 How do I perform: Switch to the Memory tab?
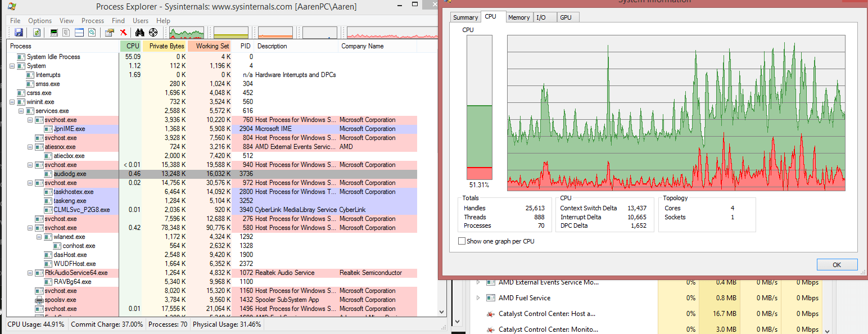pos(518,17)
